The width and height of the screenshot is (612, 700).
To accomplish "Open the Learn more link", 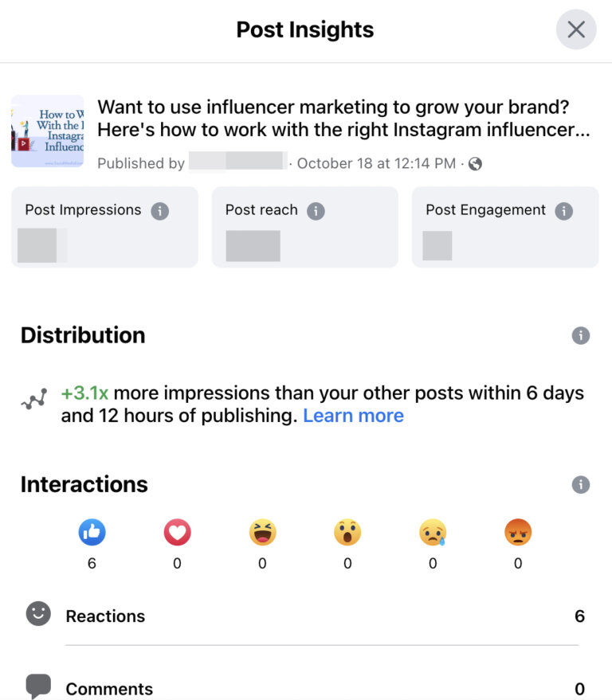I will coord(353,415).
